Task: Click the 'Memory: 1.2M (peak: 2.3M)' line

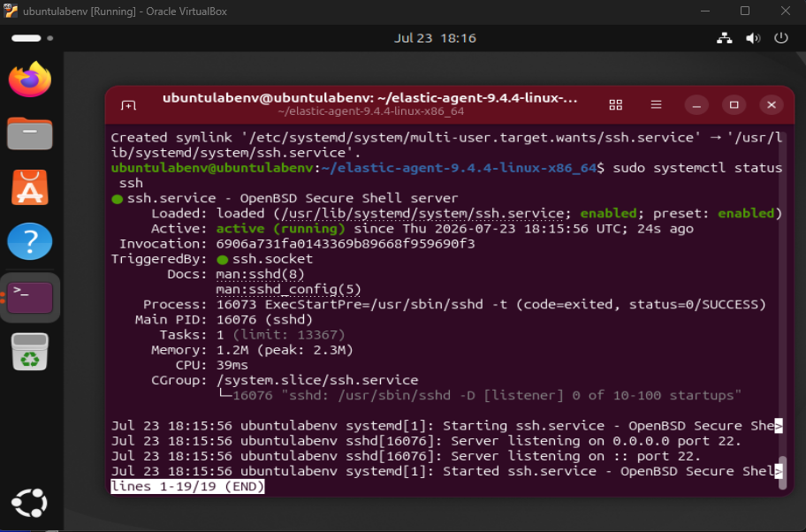Action: [x=253, y=350]
